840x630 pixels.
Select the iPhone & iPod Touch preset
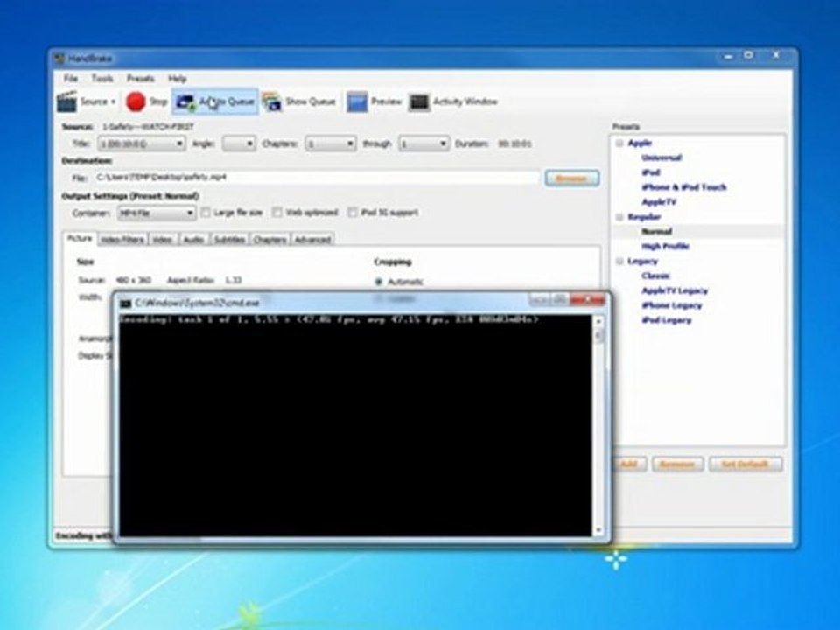(x=684, y=187)
